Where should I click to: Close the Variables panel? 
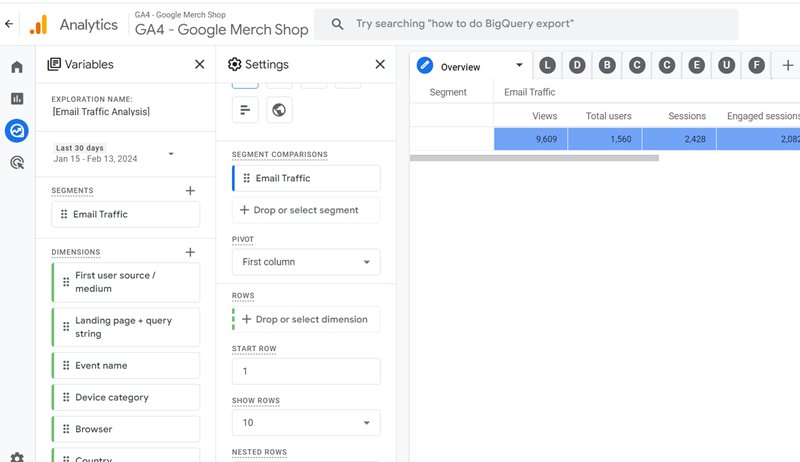pyautogui.click(x=199, y=64)
